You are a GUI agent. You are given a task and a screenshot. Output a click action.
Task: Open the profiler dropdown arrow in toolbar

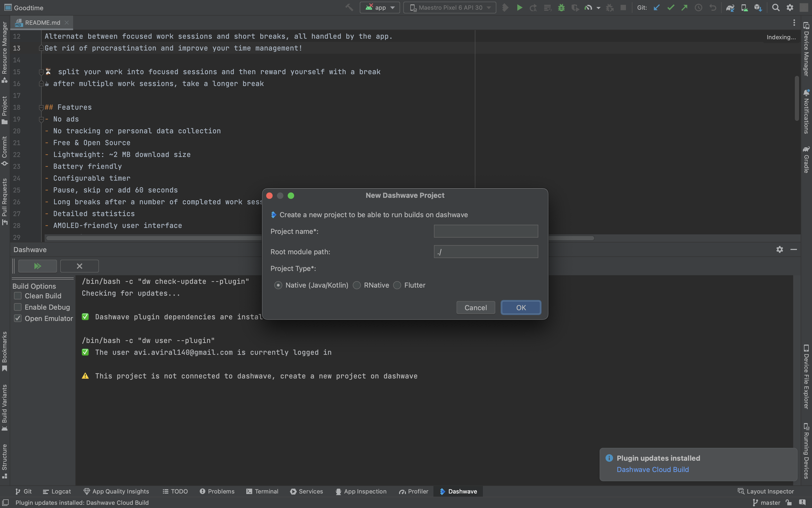(x=598, y=8)
